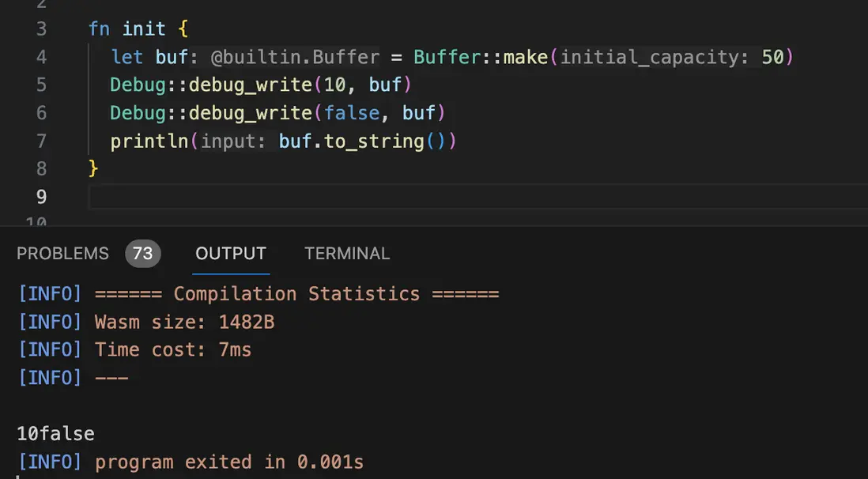Viewport: 868px width, 479px height.
Task: Click the "Time cost: 7ms" output line
Action: pyautogui.click(x=172, y=349)
